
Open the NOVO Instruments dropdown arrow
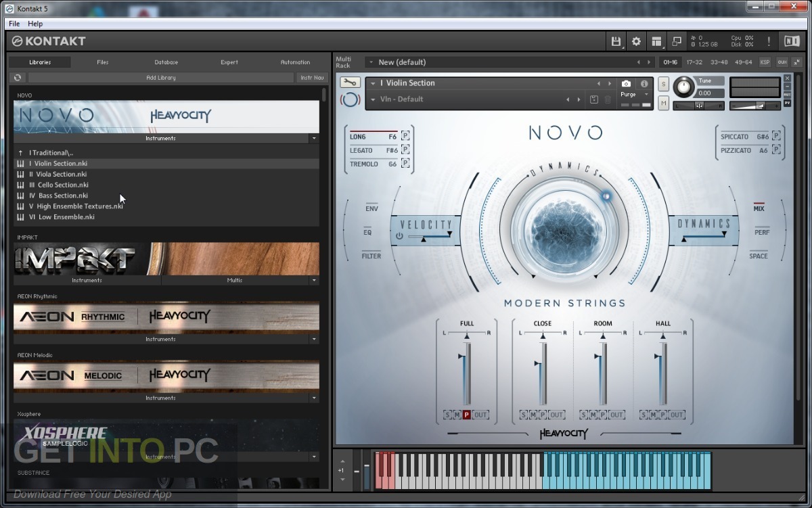click(x=313, y=138)
